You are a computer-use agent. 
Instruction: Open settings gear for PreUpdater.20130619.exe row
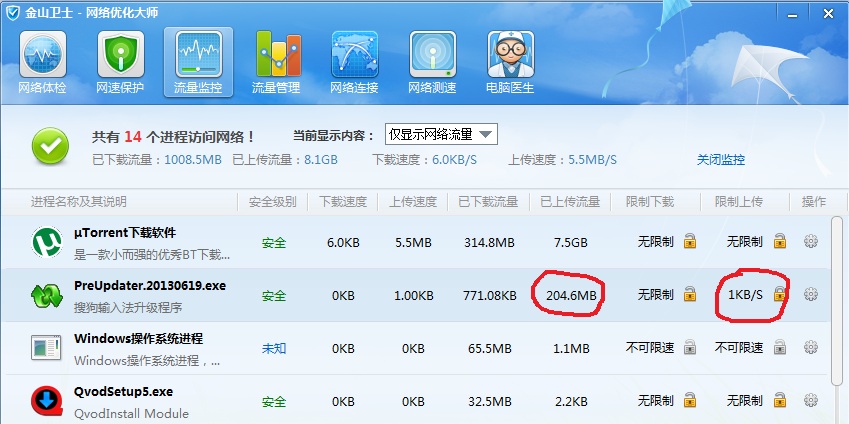pyautogui.click(x=811, y=294)
